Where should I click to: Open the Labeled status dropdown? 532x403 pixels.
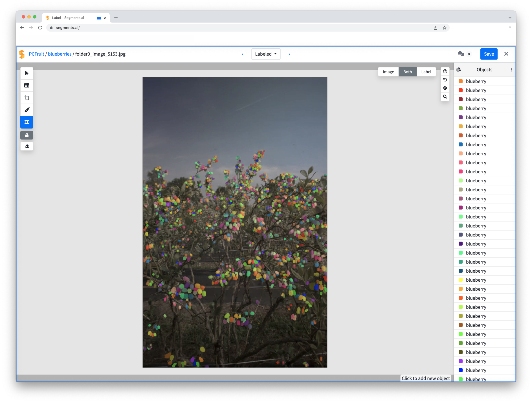tap(265, 54)
